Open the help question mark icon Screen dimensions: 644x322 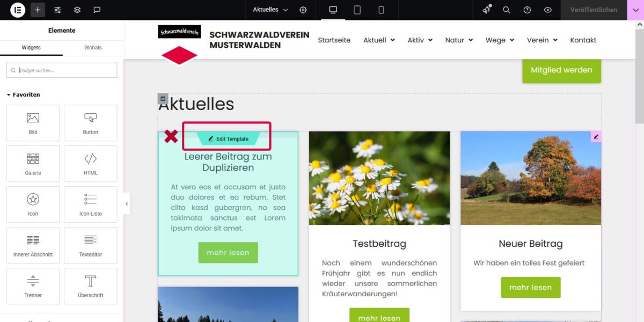click(527, 10)
